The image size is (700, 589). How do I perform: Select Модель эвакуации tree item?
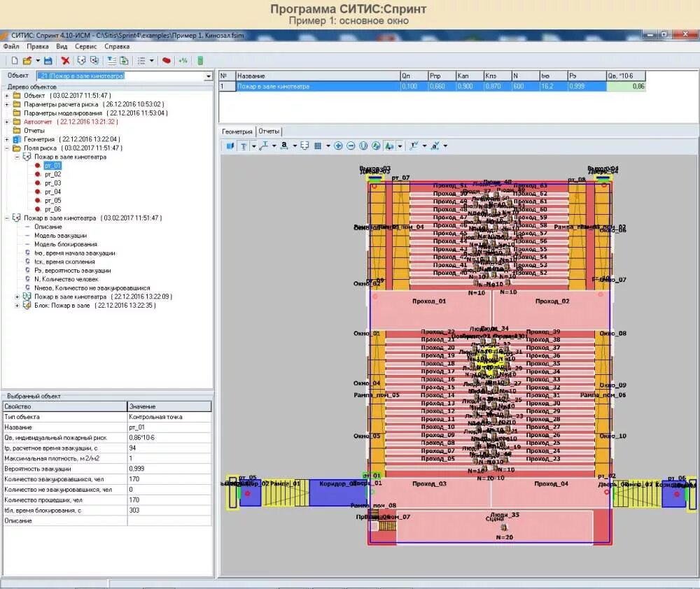[x=61, y=236]
